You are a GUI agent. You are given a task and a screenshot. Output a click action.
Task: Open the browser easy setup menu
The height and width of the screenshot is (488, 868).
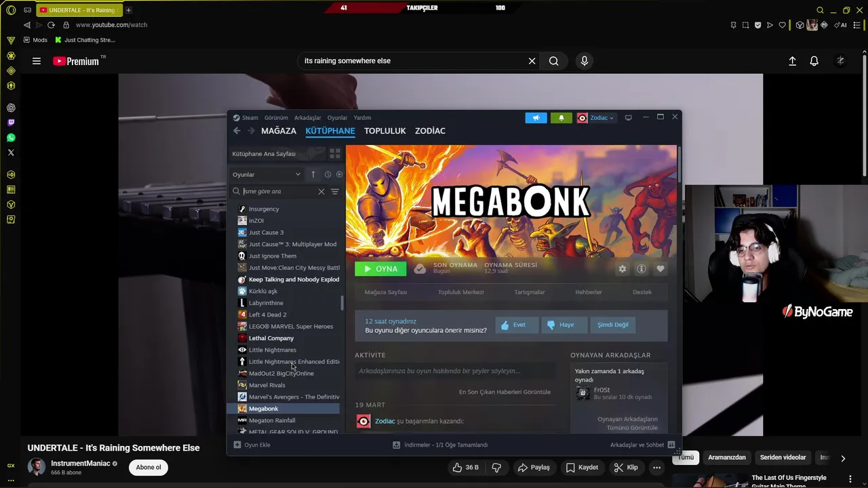tap(857, 25)
